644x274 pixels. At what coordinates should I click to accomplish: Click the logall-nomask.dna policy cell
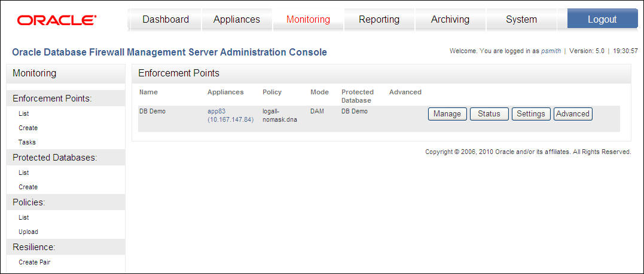tap(279, 115)
